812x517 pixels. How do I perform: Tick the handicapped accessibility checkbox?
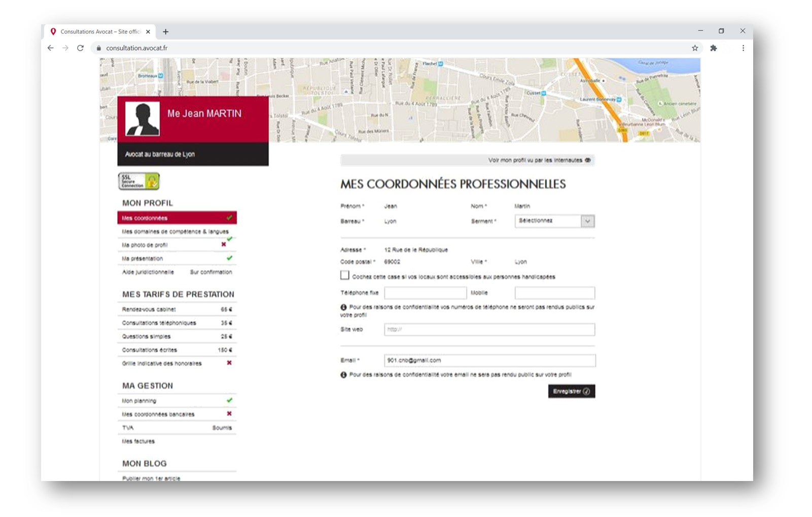(345, 275)
